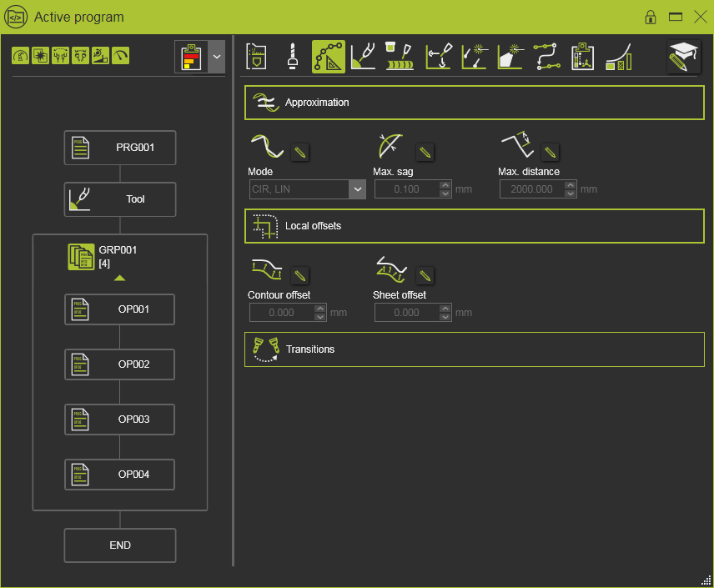Decrease Max. distance with down arrow

click(x=571, y=193)
